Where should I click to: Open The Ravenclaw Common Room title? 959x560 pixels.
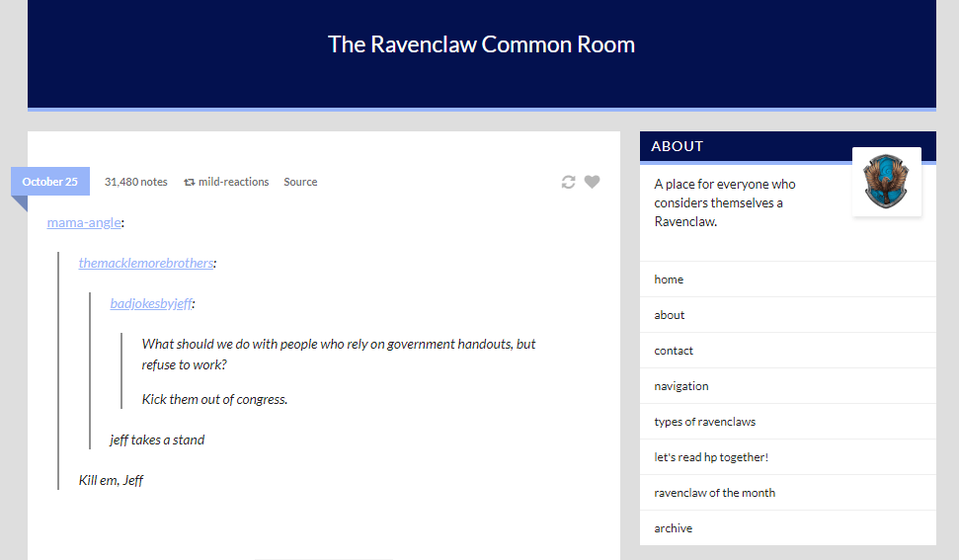[x=481, y=44]
